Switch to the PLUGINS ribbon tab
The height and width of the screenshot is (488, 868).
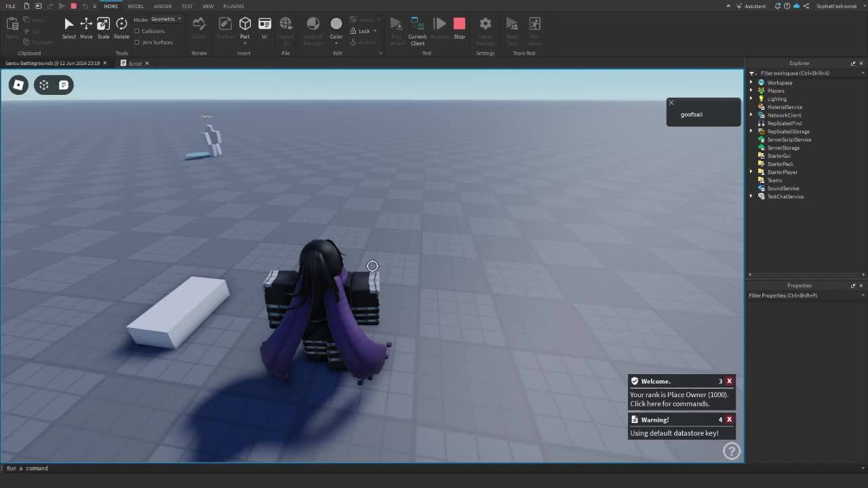point(233,6)
